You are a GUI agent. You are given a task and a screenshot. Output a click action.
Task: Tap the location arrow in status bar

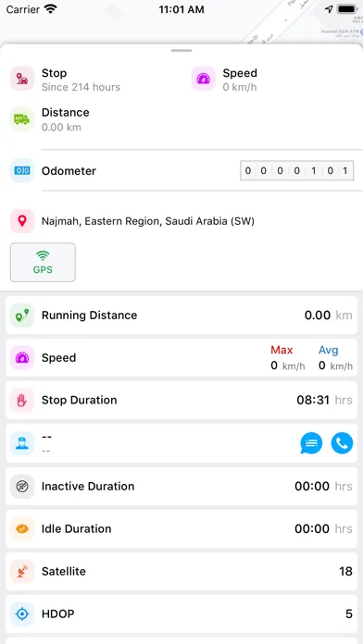[329, 9]
